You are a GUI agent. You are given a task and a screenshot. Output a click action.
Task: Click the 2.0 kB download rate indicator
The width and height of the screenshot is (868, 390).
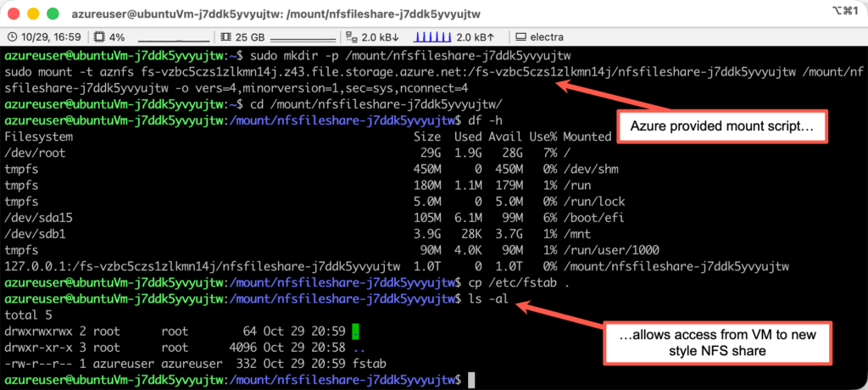tap(380, 37)
